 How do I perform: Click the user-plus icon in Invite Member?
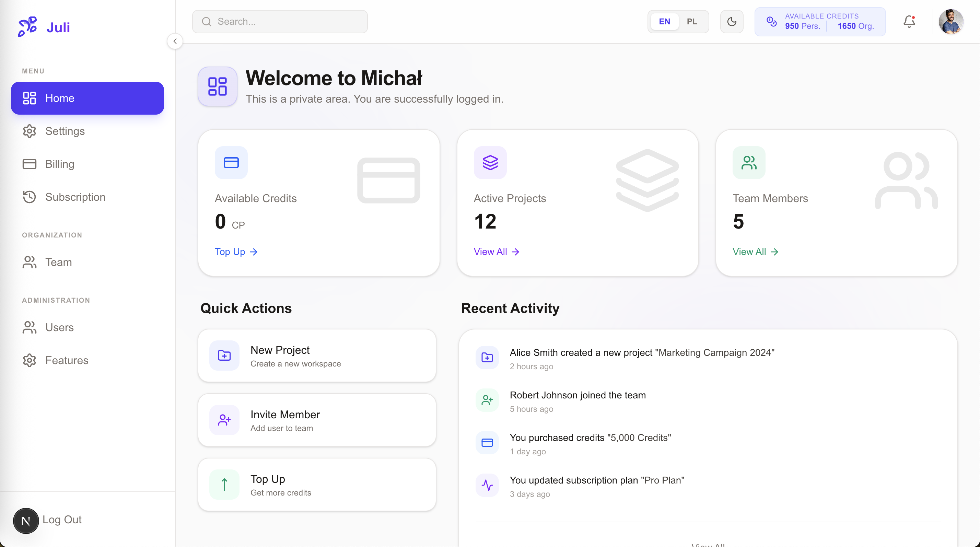click(x=224, y=420)
